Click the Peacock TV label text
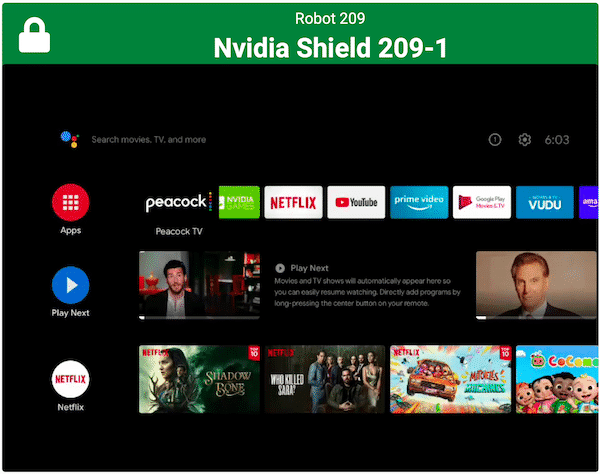 point(179,231)
